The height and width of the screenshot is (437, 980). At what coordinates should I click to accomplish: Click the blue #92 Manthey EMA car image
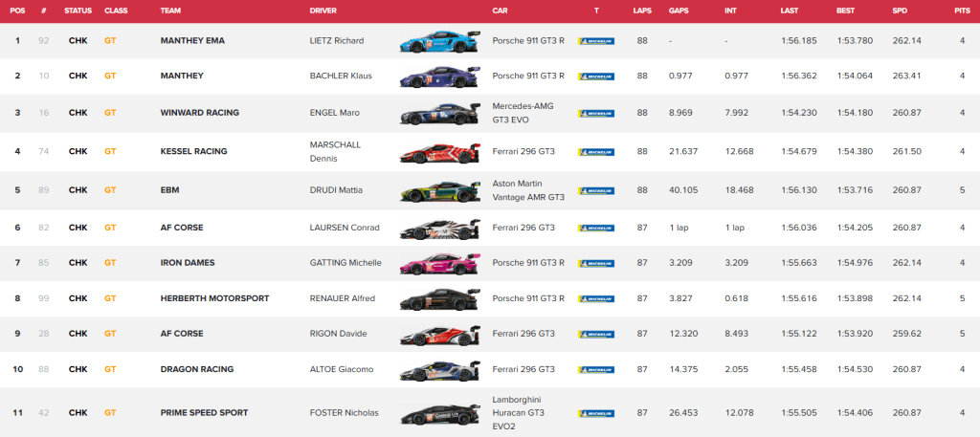pos(440,41)
